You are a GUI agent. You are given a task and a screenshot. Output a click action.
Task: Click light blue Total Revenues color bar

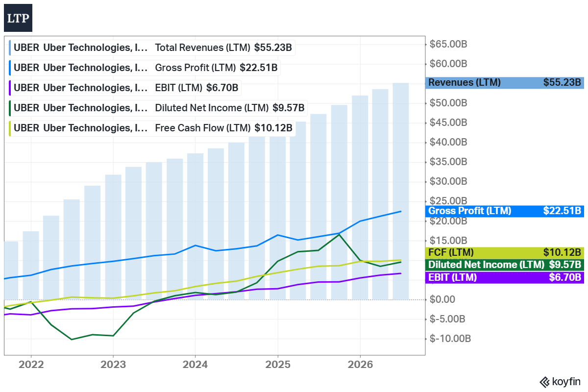(x=10, y=48)
